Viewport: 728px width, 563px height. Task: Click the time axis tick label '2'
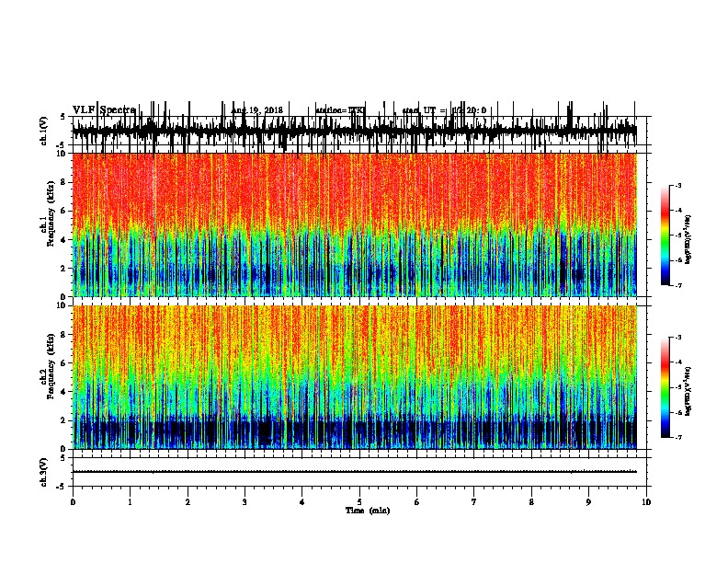point(188,502)
